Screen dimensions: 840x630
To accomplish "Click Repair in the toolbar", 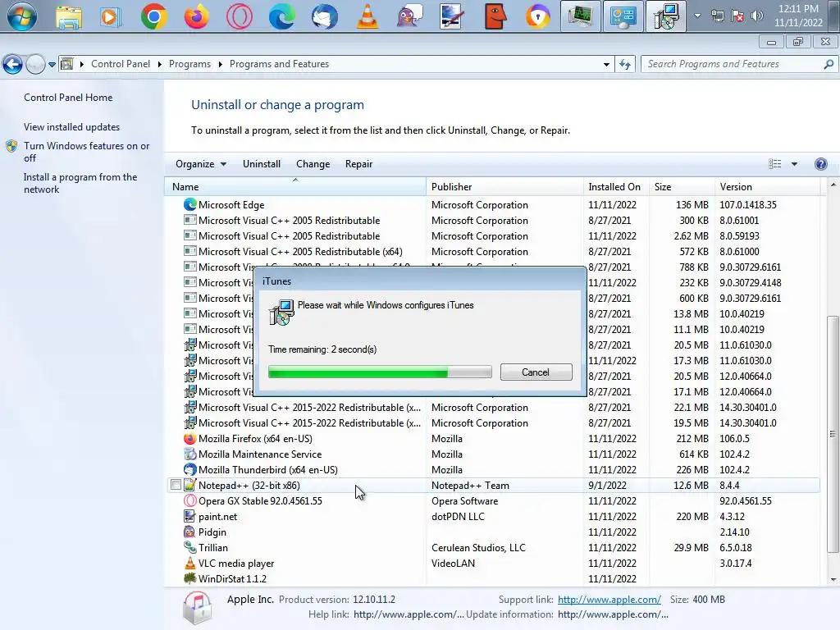I will [x=358, y=164].
